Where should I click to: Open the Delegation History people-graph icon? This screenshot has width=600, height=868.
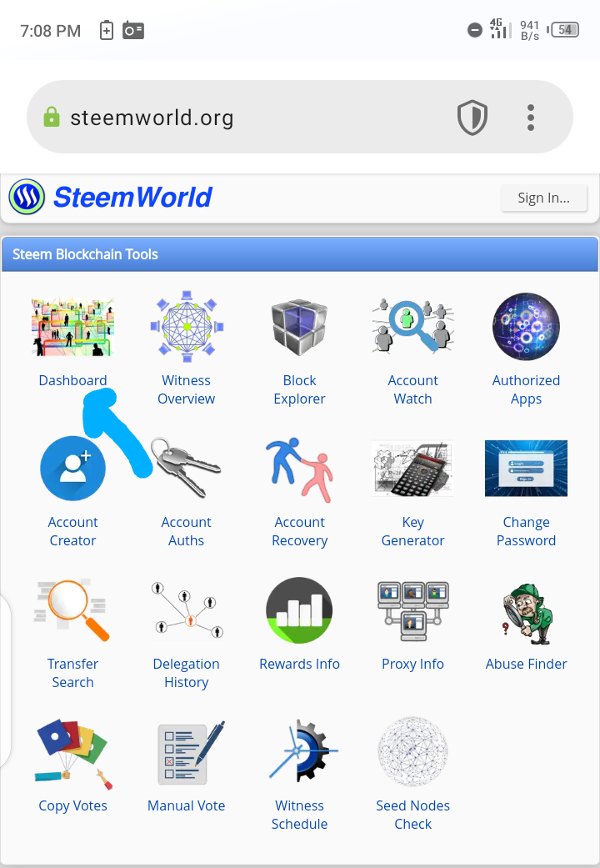point(187,610)
